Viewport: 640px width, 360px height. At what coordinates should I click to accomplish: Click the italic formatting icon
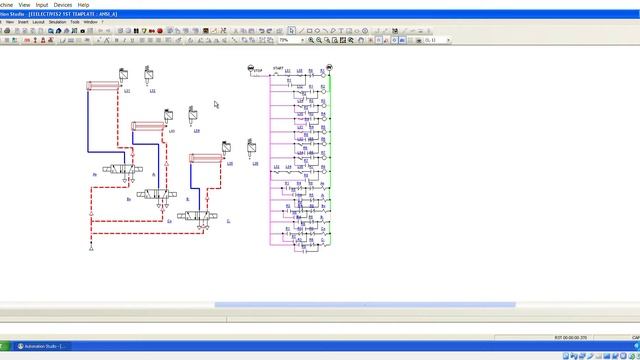pos(124,40)
